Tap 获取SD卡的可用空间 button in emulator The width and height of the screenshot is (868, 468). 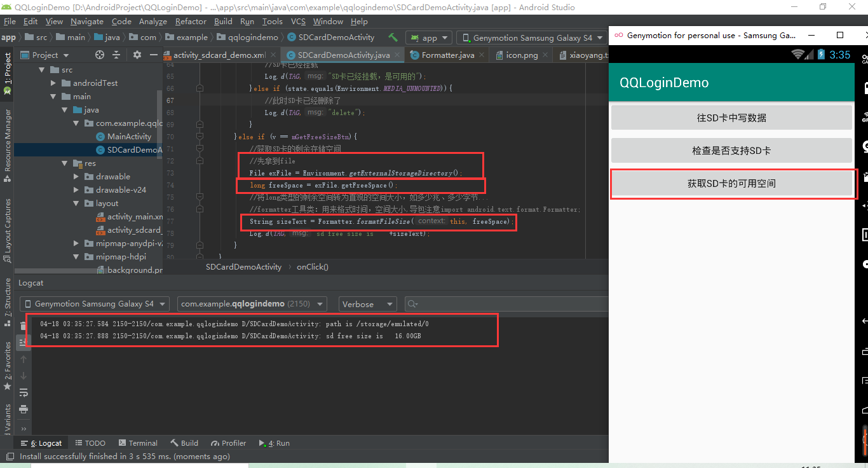tap(731, 183)
